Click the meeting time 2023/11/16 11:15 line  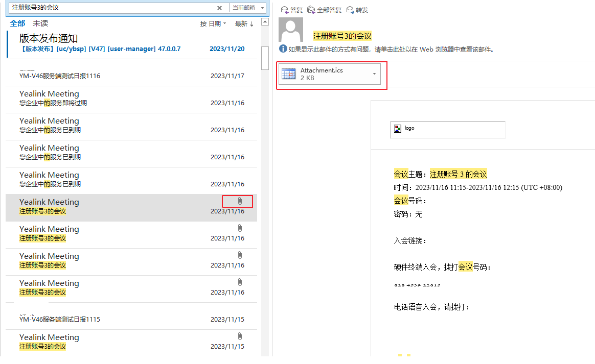[x=478, y=187]
